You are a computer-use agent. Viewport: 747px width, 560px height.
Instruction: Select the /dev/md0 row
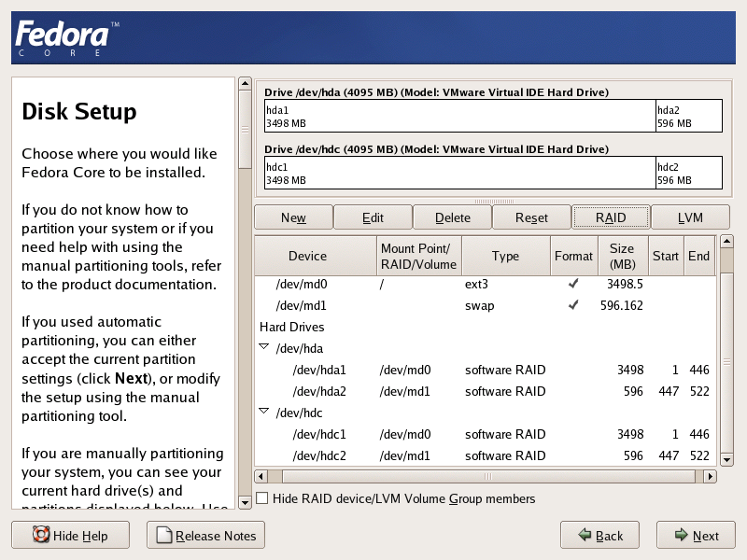coord(485,284)
